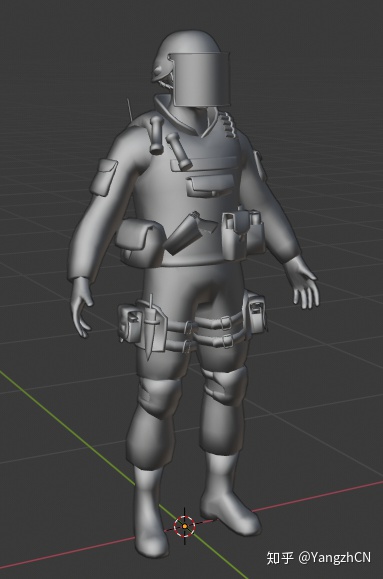
Task: Select the radio antenna behind the shoulder
Action: (130, 110)
